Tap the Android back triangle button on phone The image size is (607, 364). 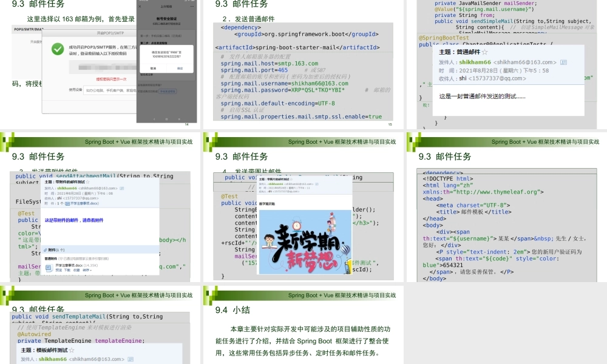pos(154,119)
